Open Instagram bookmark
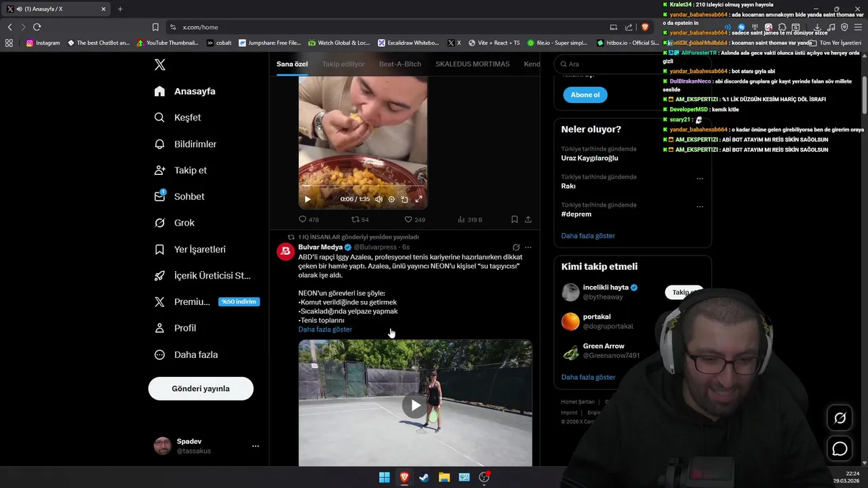Screen dimensions: 868x488 (x=43, y=43)
